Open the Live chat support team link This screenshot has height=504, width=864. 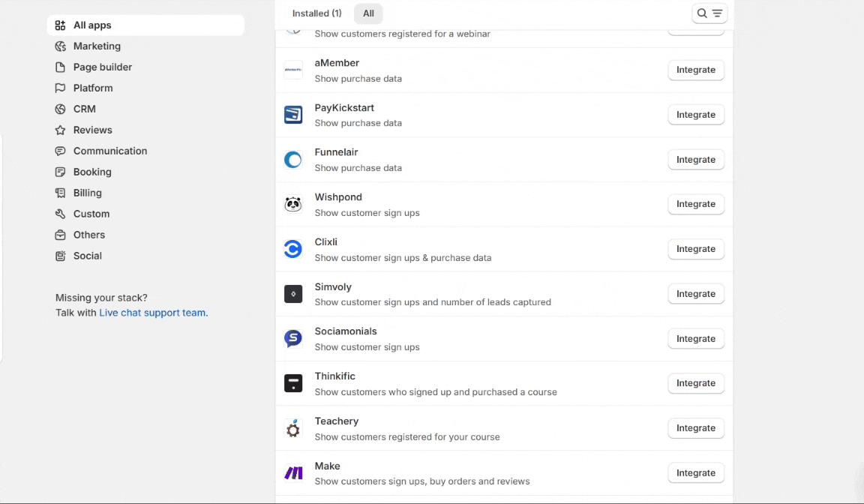pos(154,313)
